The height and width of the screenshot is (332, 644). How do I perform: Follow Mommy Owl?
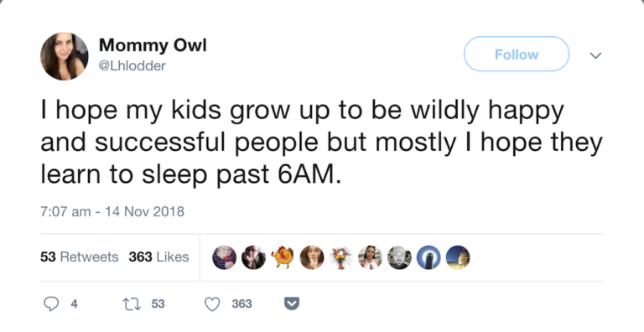pos(517,54)
